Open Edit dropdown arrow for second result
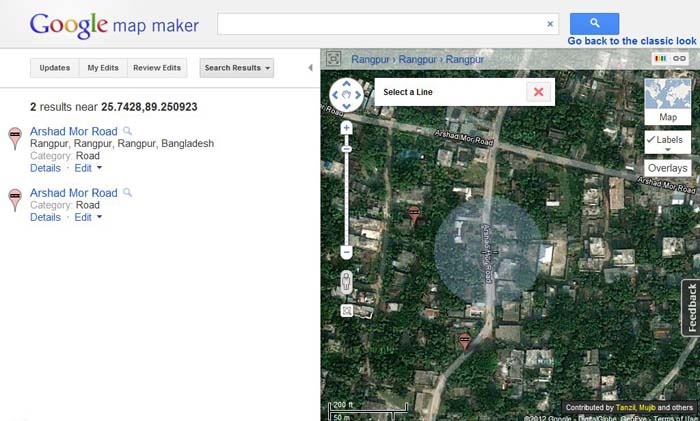The image size is (700, 421). pos(99,217)
